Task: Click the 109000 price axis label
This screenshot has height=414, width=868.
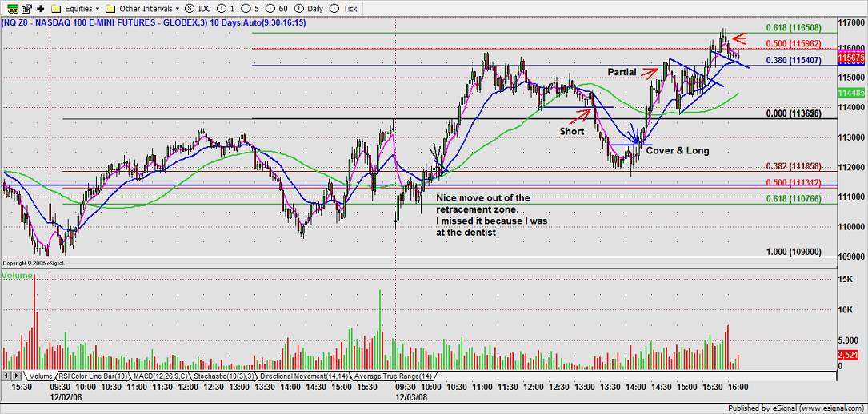Action: [853, 257]
